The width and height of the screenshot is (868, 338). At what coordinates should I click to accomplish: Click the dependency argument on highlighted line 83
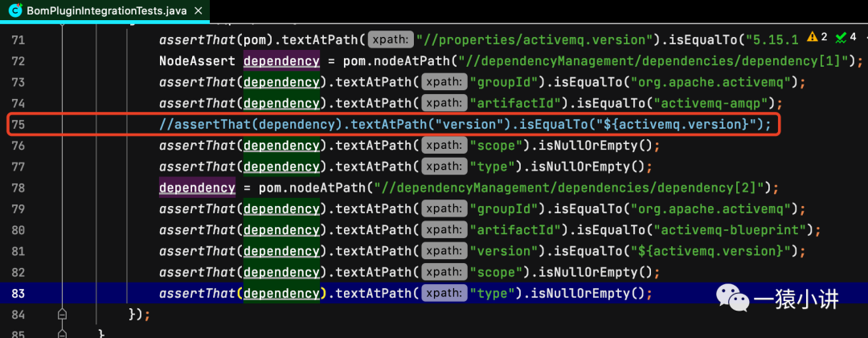(x=281, y=293)
